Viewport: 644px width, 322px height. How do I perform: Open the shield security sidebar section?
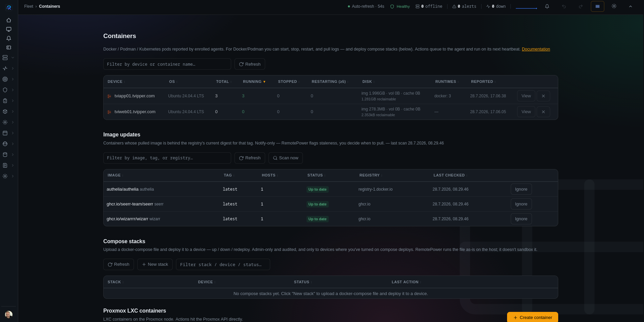coord(5,90)
